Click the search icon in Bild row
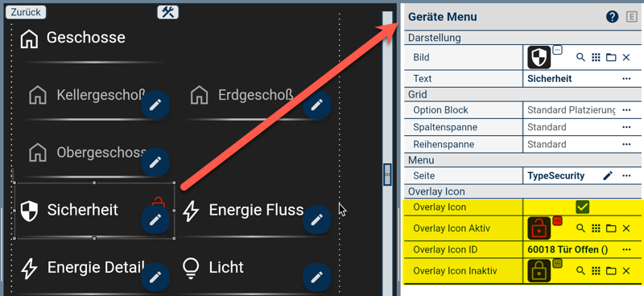This screenshot has height=296, width=644. coord(580,57)
